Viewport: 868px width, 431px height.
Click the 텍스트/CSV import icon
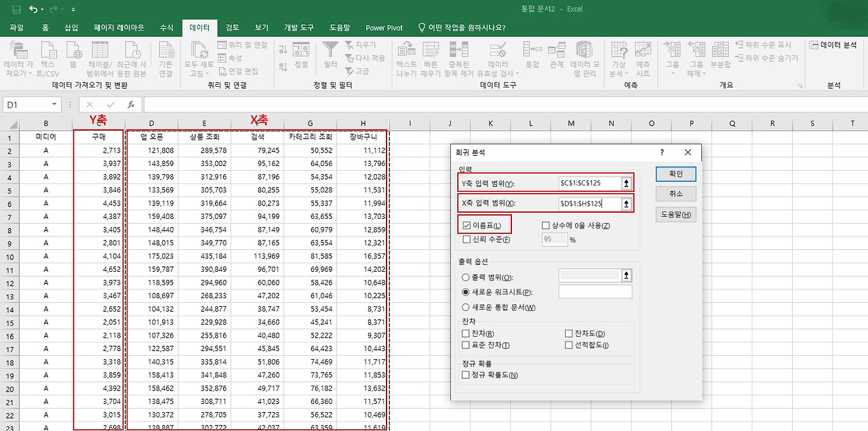pyautogui.click(x=48, y=51)
